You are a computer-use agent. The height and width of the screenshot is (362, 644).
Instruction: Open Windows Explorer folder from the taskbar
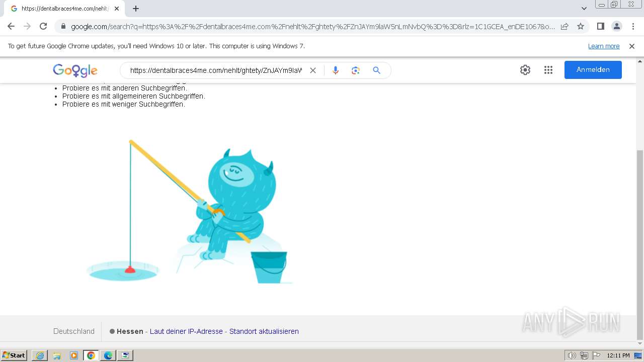point(57,355)
